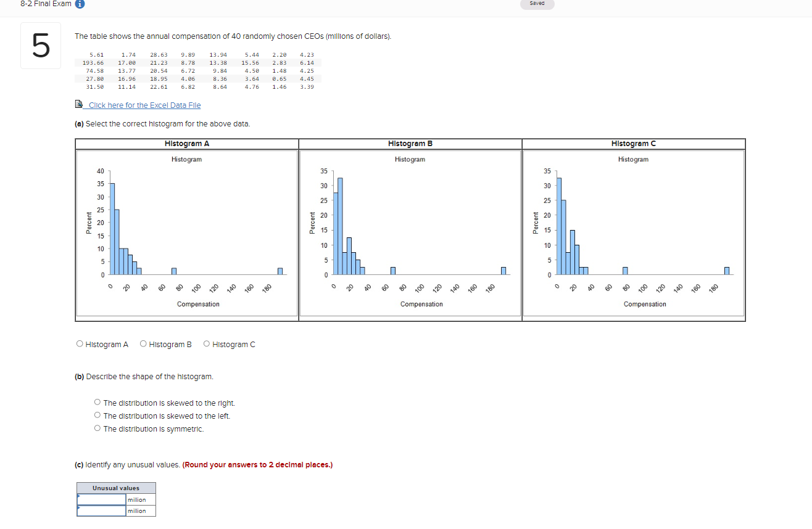
Task: Click the Histogram C chart image
Action: pos(634,235)
